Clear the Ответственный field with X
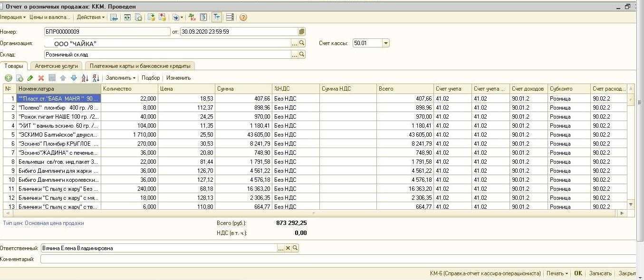Screen dimensions: 644x280 [288, 248]
